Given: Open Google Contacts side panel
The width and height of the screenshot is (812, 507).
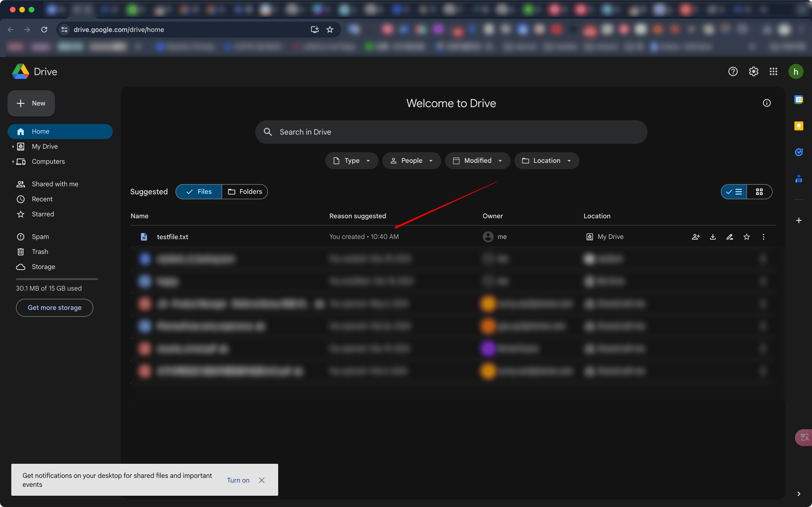Looking at the screenshot, I should 799,179.
